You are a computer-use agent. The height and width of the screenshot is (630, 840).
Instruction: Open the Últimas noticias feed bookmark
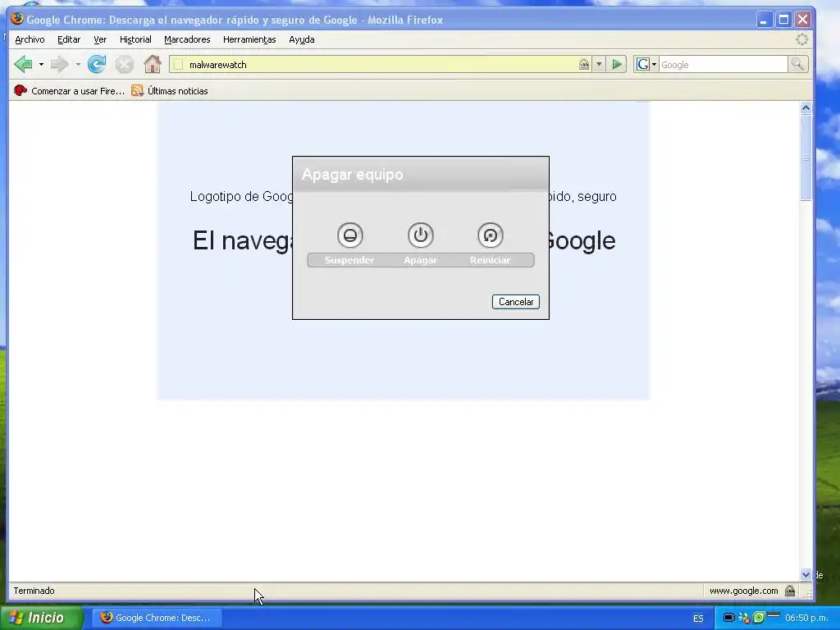coord(170,91)
